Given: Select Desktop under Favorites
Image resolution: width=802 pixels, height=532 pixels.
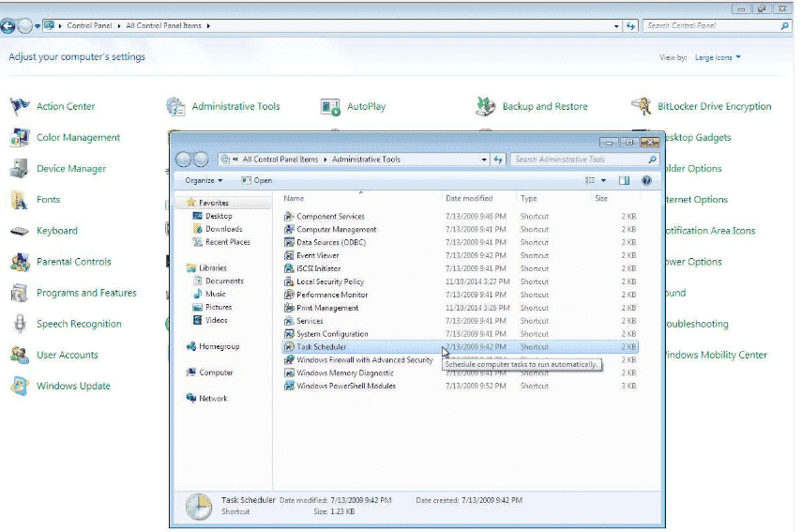Looking at the screenshot, I should click(219, 217).
